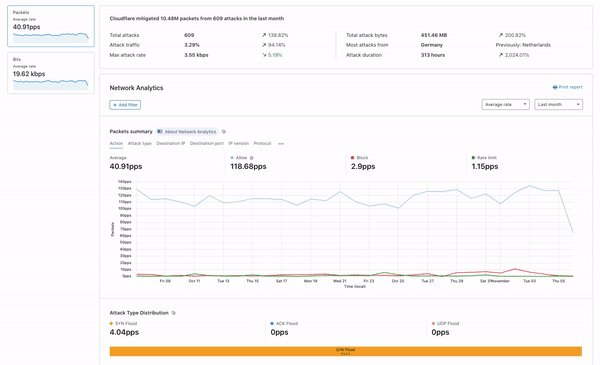Click the info icon next to Allow
The height and width of the screenshot is (365, 600).
click(251, 158)
